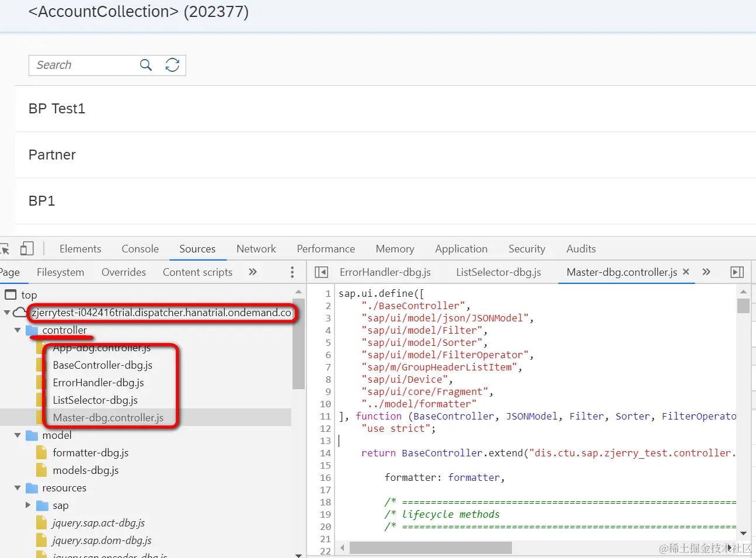Switch to the Network tab

256,249
